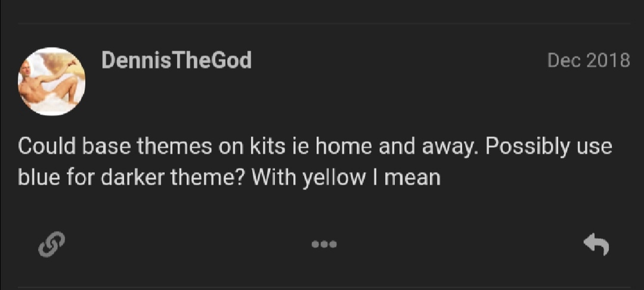Reply to DennisTheGod's post
Image resolution: width=644 pixels, height=290 pixels.
596,244
